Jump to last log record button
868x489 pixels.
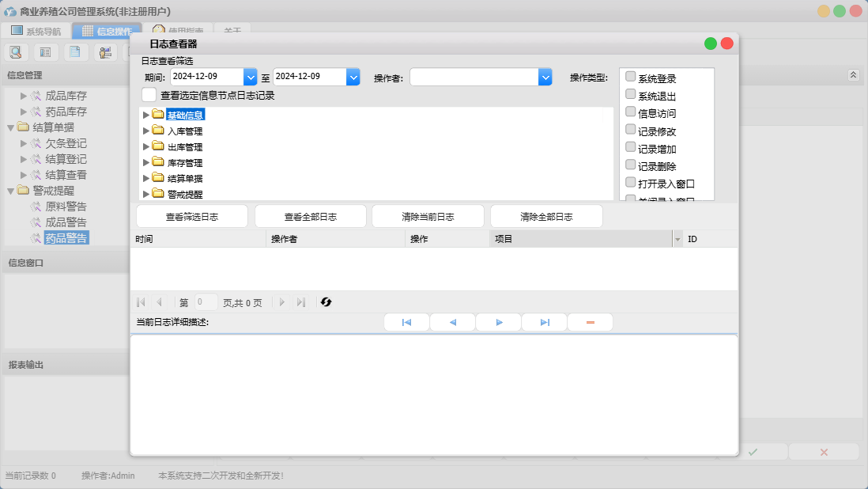click(x=545, y=323)
